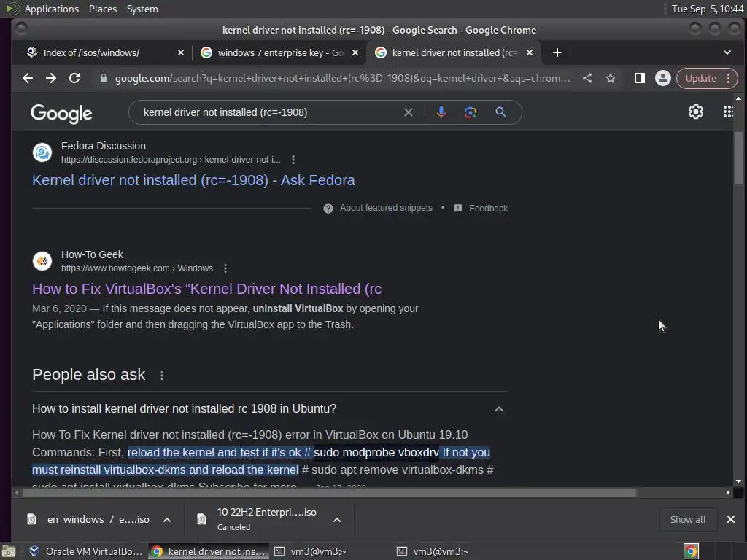Open How-To Geek VirtualBox fix result

(x=206, y=289)
